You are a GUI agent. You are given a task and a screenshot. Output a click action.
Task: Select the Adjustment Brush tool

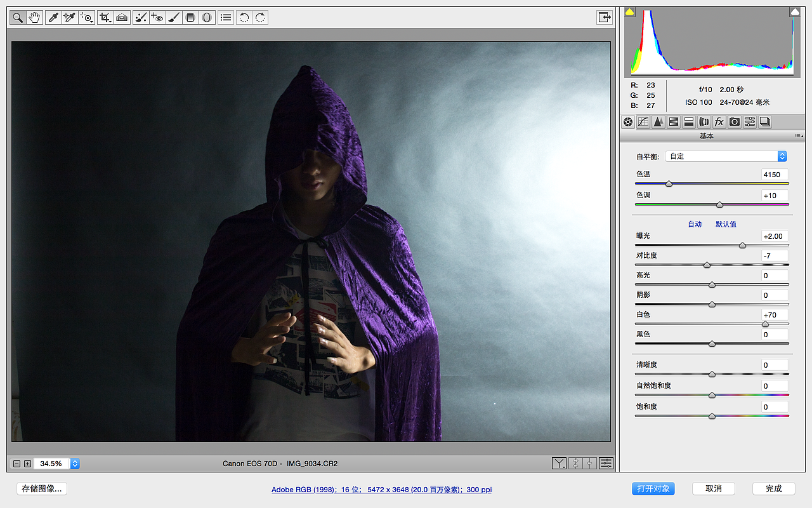pyautogui.click(x=173, y=17)
